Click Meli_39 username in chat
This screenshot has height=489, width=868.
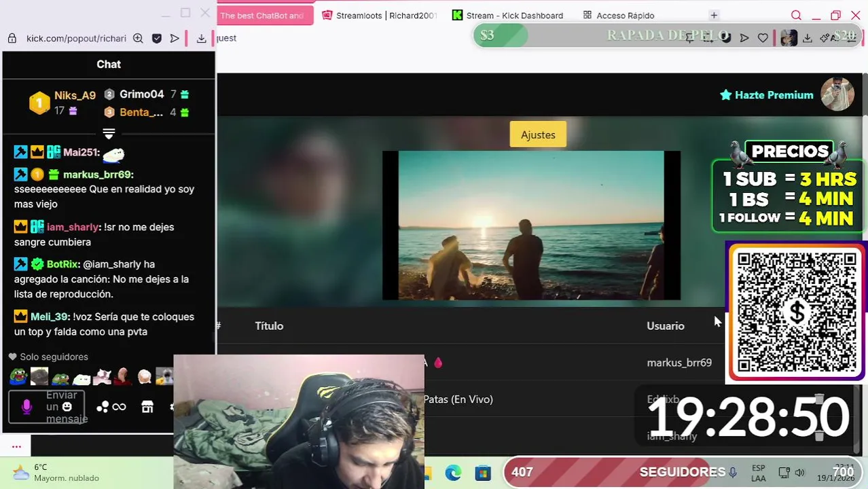pos(49,316)
